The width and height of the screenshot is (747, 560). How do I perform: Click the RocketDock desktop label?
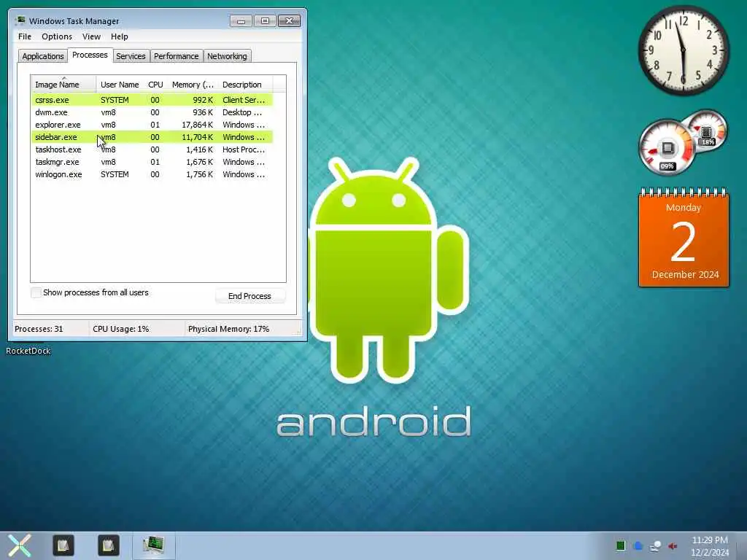pyautogui.click(x=28, y=351)
